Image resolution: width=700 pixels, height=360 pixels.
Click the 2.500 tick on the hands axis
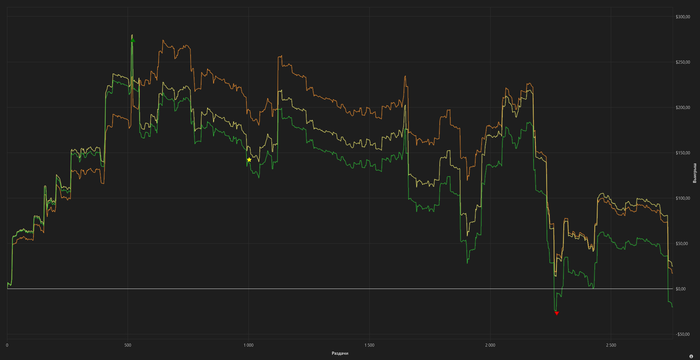coord(611,345)
